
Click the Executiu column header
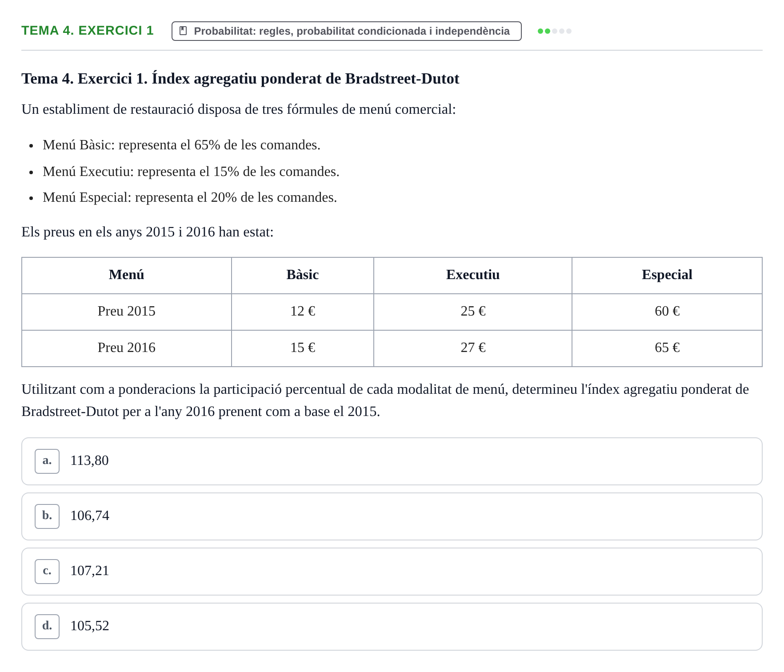pos(473,275)
